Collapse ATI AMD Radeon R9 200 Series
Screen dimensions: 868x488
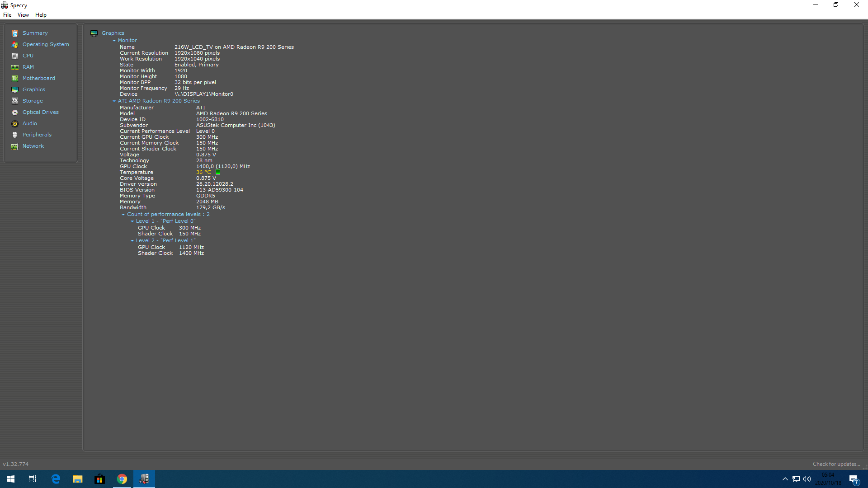[114, 101]
